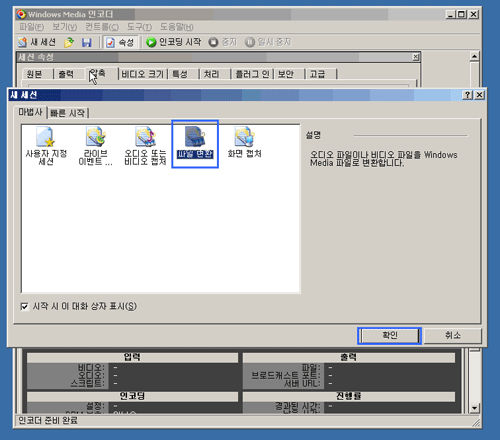Toggle 시작 시 이 대화 상자 표시 checkbox
Screen dimensions: 500x440
click(x=24, y=306)
